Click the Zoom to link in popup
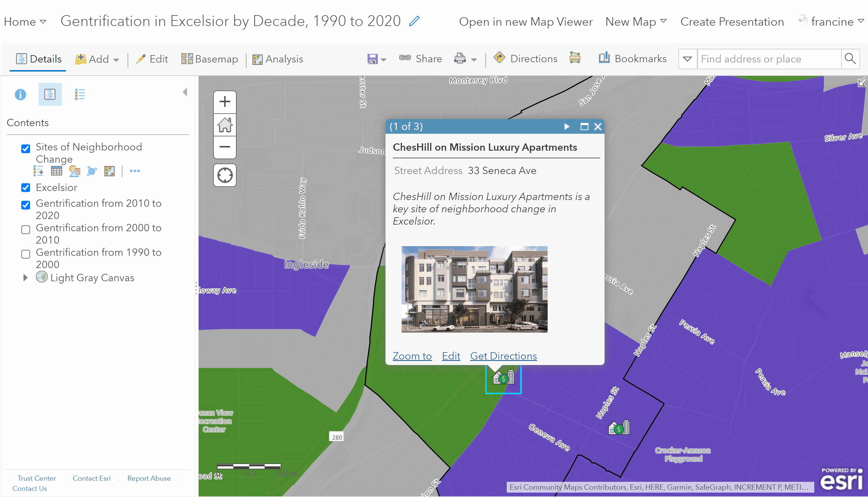This screenshot has height=497, width=868. (412, 356)
